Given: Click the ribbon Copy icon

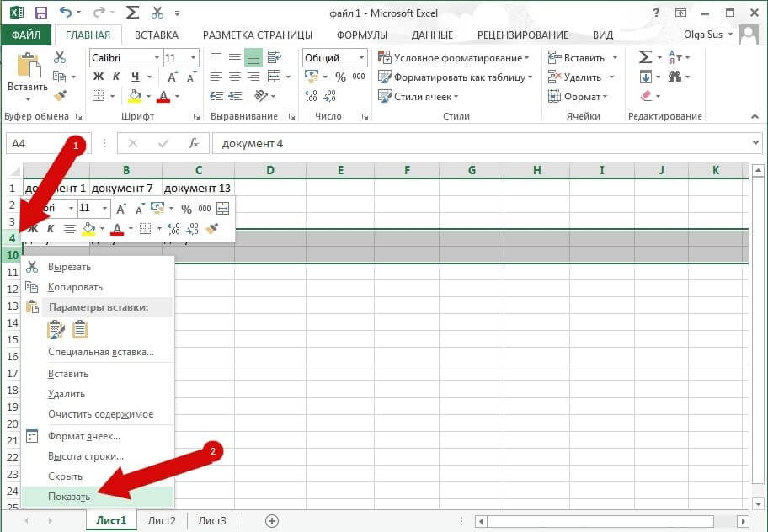Looking at the screenshot, I should 60,77.
